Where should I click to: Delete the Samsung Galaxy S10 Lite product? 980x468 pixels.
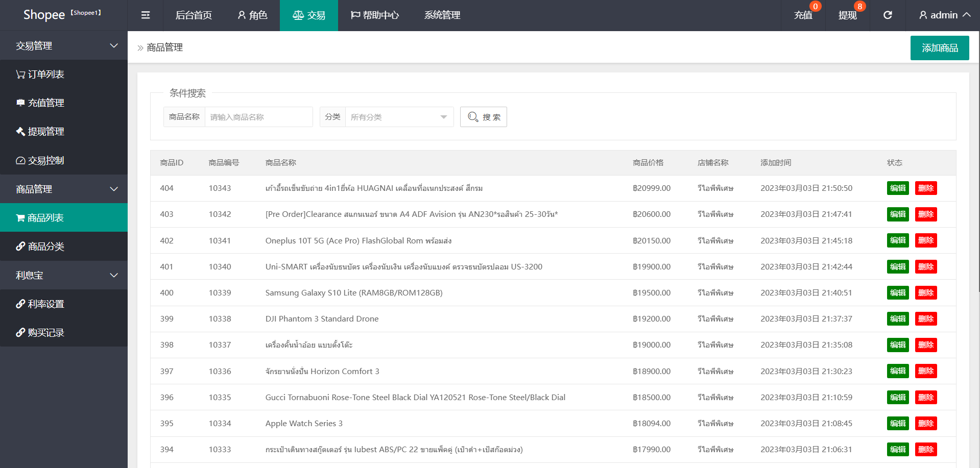pos(926,293)
